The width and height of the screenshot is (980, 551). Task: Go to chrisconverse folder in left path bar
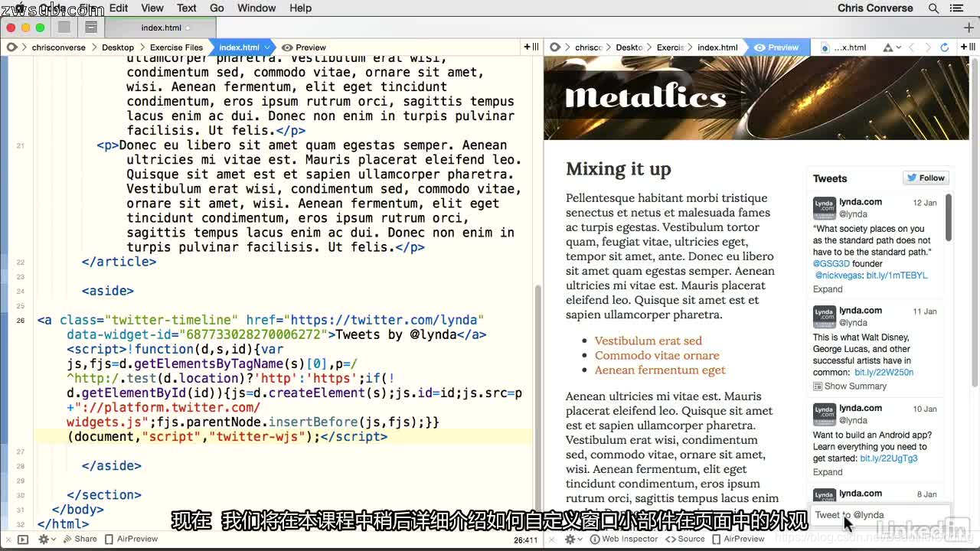point(60,47)
